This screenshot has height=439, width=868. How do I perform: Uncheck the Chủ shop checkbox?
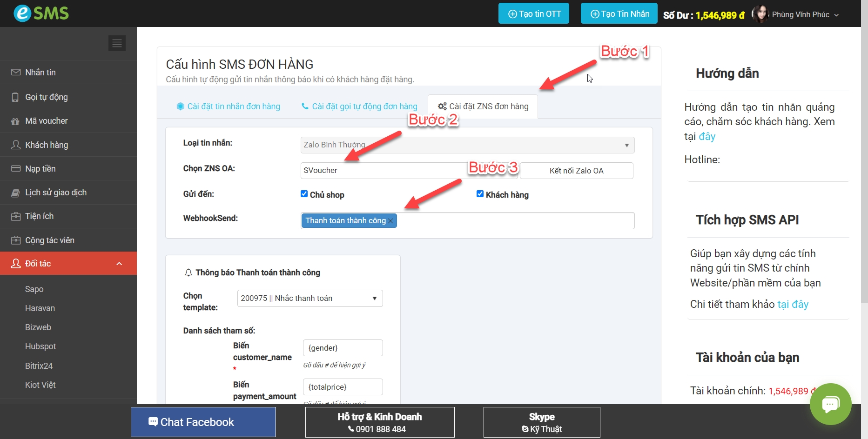click(304, 194)
